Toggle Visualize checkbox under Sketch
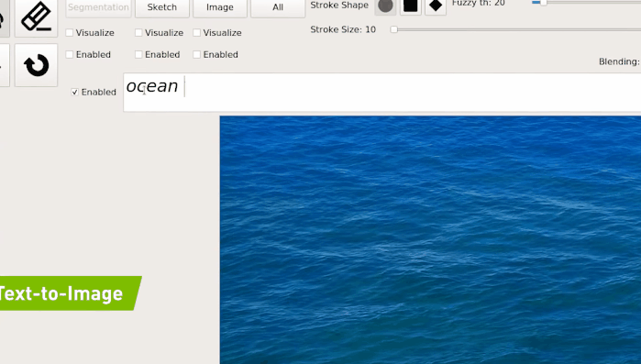Image resolution: width=641 pixels, height=364 pixels. [x=138, y=33]
